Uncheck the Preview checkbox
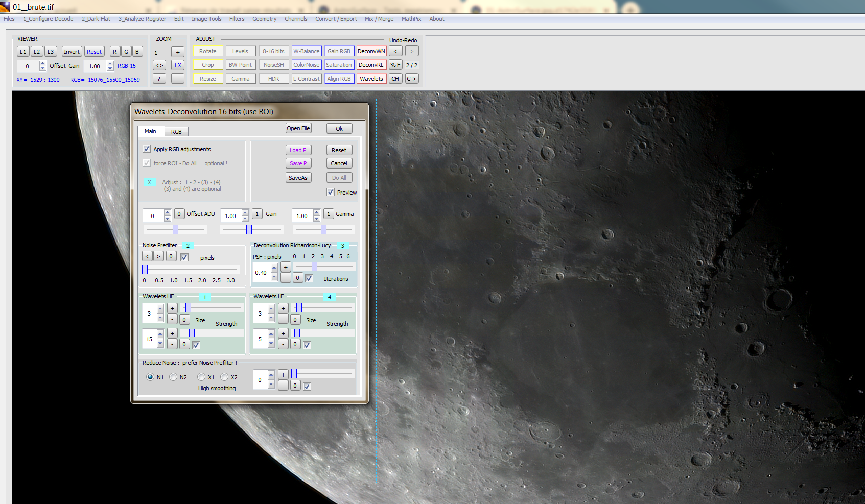The width and height of the screenshot is (865, 504). [x=331, y=193]
